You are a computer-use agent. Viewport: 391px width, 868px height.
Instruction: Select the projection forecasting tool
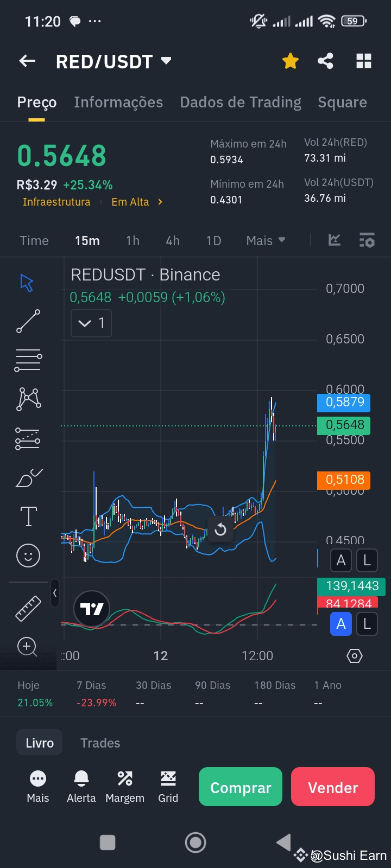pyautogui.click(x=28, y=438)
